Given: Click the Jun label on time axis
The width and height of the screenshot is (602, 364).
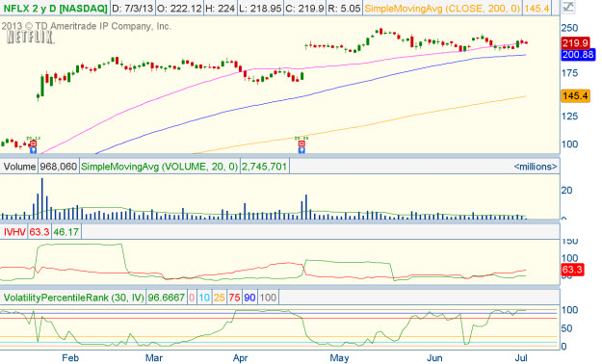Looking at the screenshot, I should point(434,358).
